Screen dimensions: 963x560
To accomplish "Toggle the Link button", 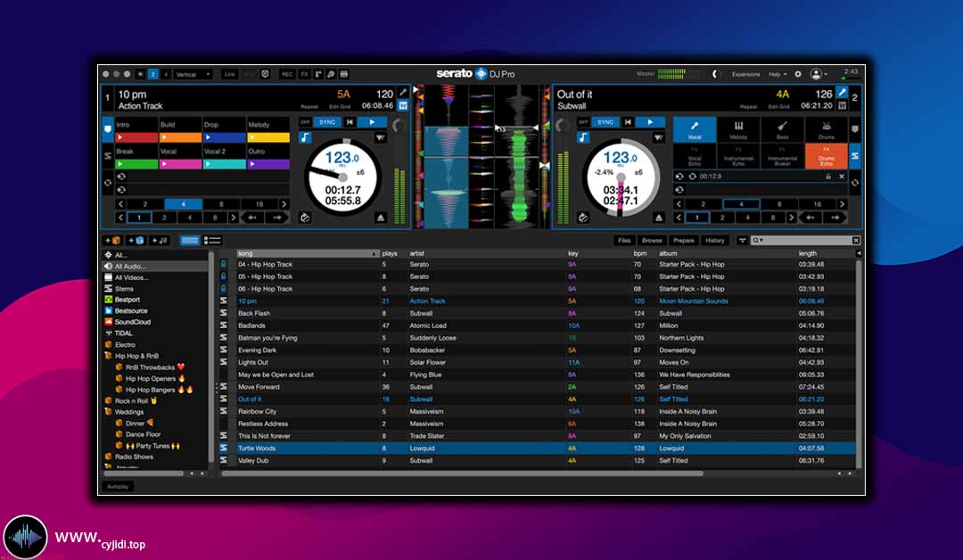I will [230, 74].
